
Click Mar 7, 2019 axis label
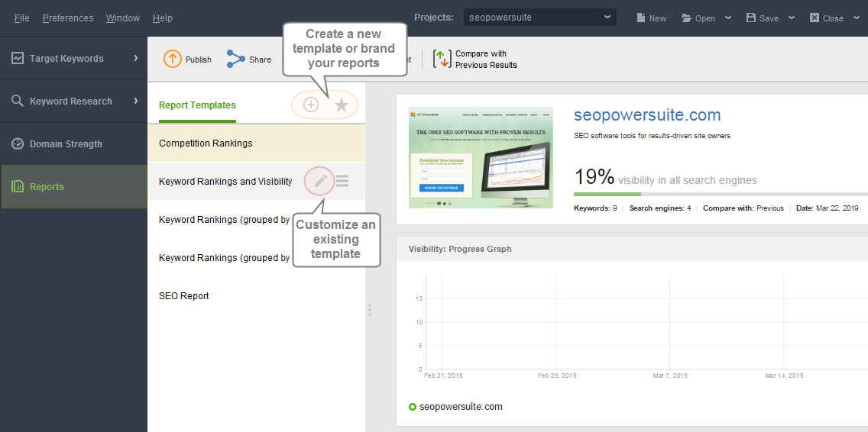(670, 376)
